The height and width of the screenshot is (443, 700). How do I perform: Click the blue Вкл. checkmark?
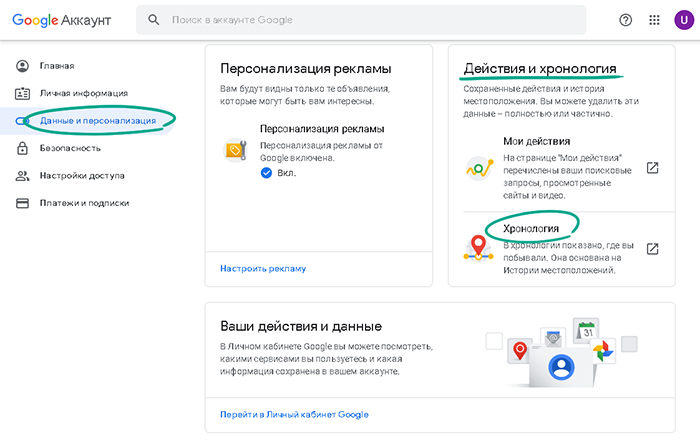266,173
